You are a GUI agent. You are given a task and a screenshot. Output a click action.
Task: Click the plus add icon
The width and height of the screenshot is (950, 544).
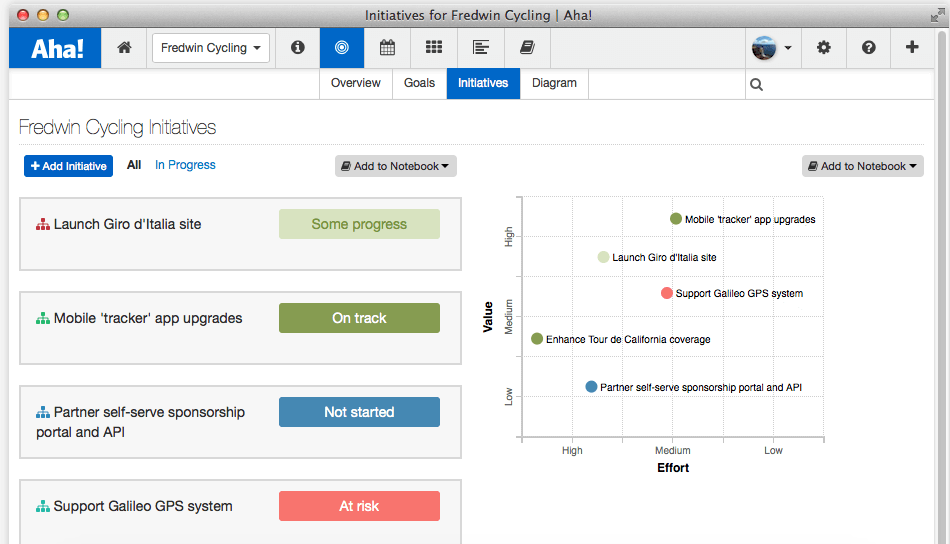pos(912,47)
